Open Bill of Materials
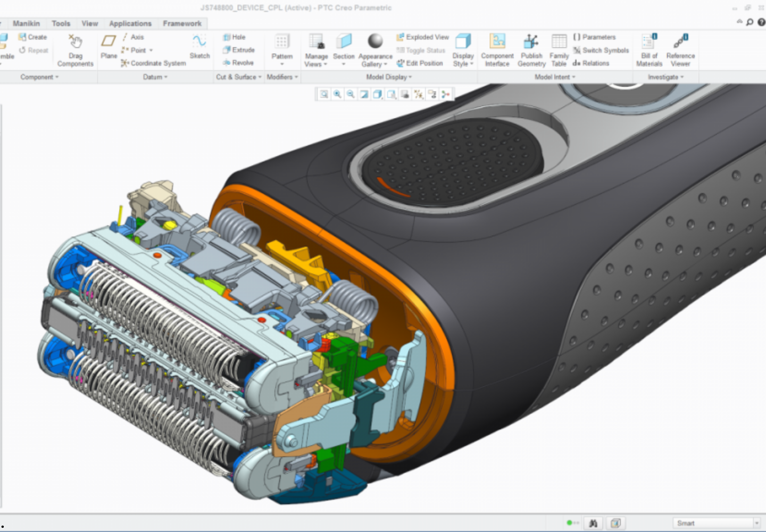The width and height of the screenshot is (766, 532). (649, 51)
